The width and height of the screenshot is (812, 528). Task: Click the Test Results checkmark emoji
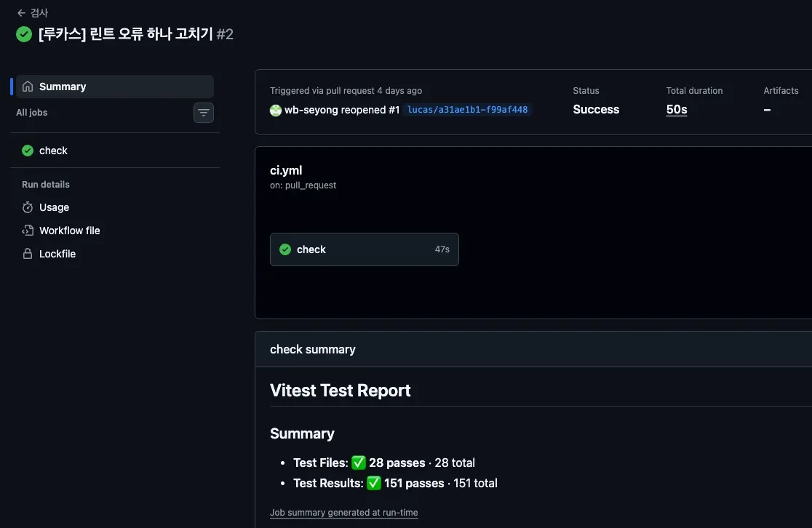click(374, 483)
